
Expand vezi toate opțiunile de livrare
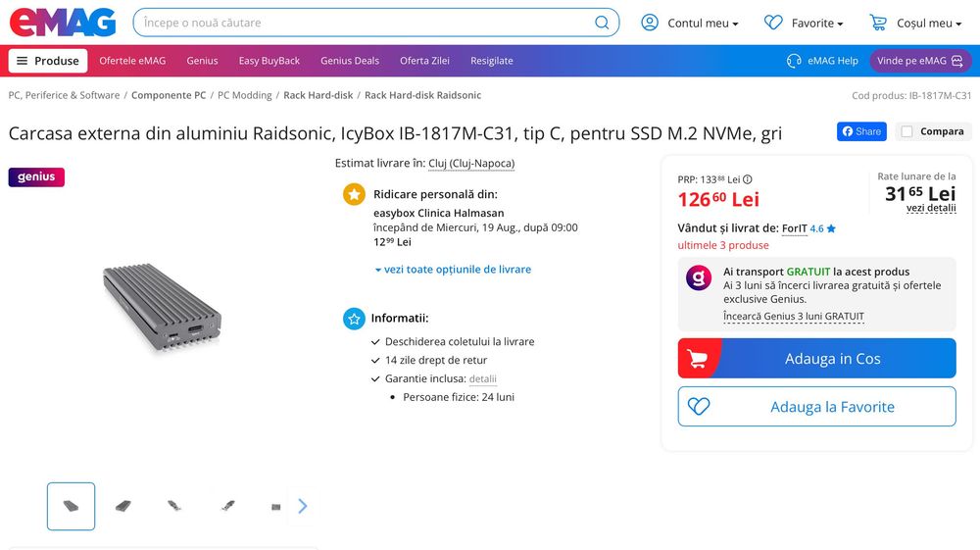453,270
